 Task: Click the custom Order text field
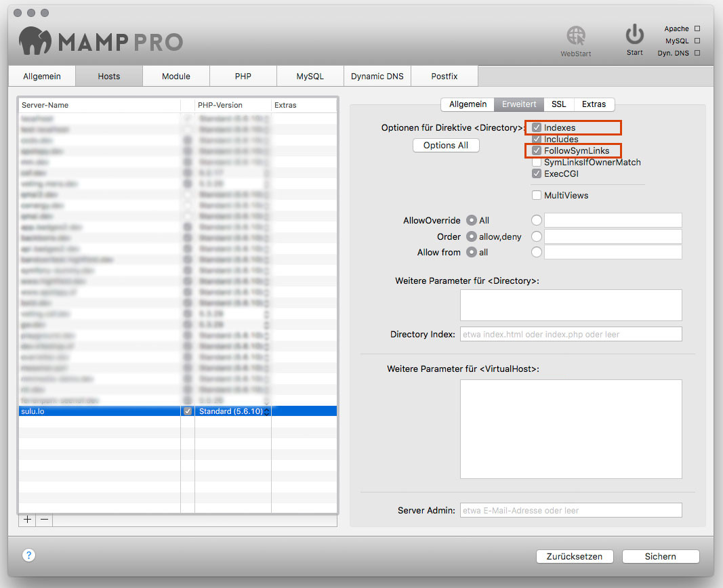(x=613, y=236)
